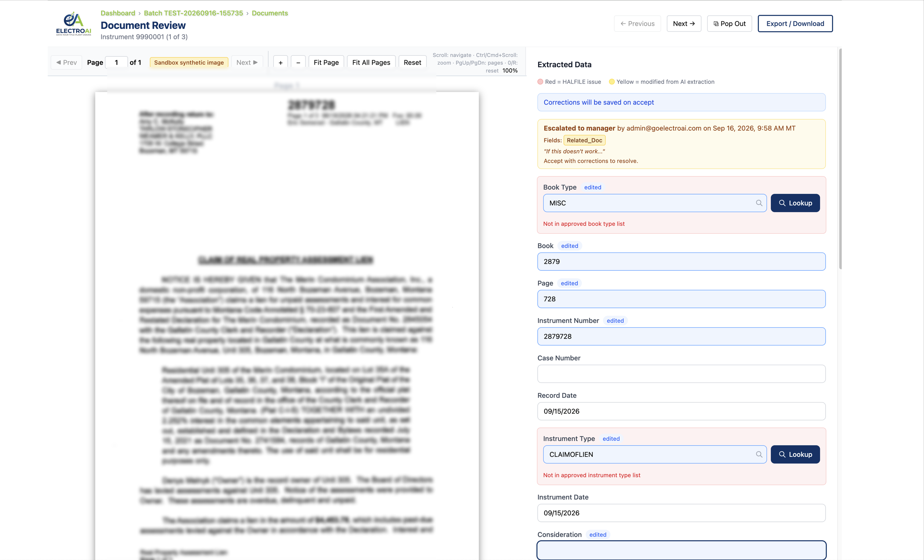Click Lookup button for Instrument Type

coord(795,454)
